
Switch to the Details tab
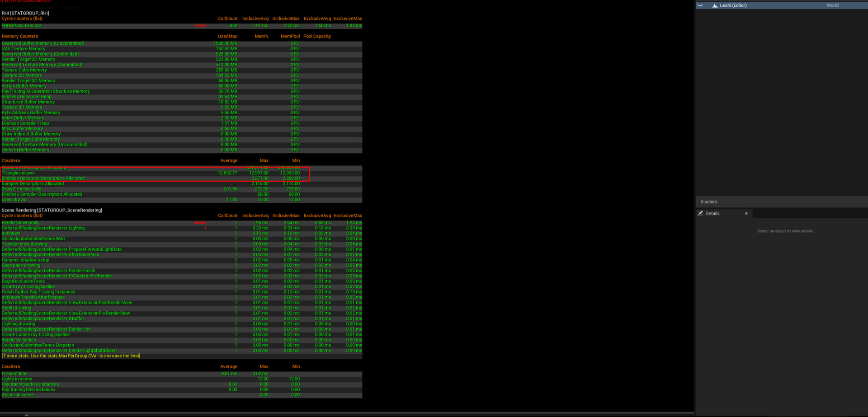click(x=712, y=213)
